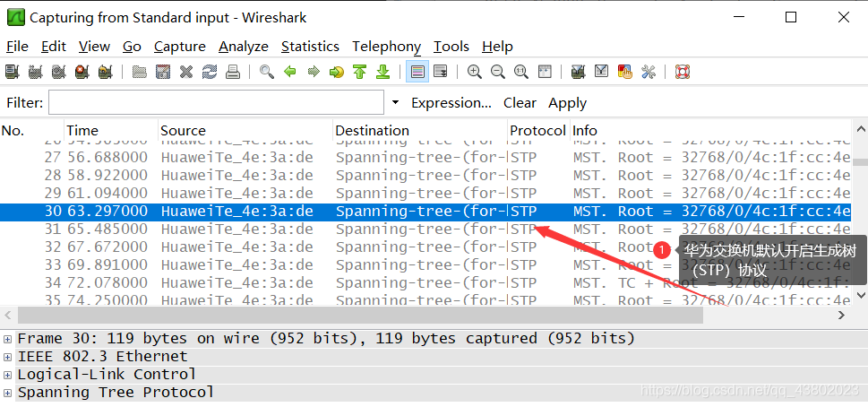
Task: Open the View menu
Action: tap(94, 47)
